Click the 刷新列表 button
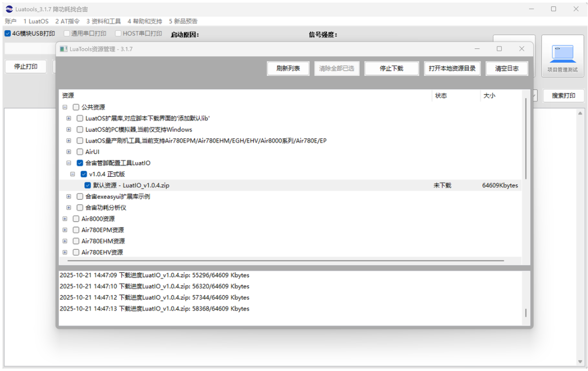The image size is (588, 371). point(288,68)
